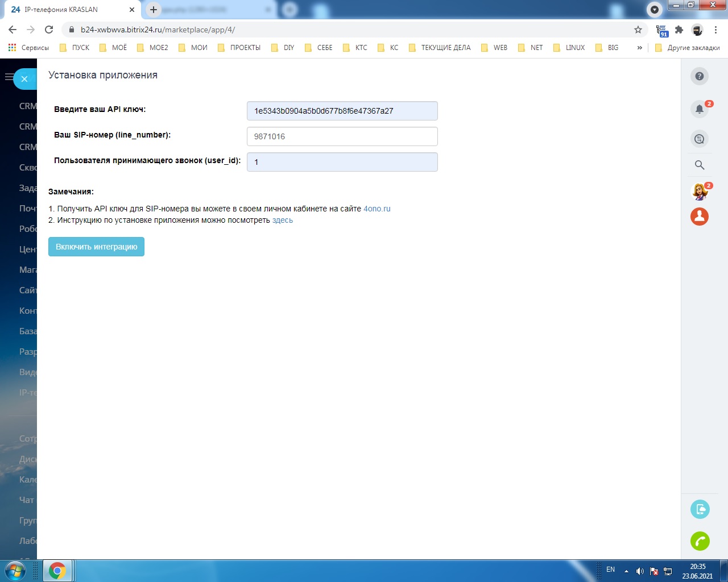Open the DIY bookmark folder

click(283, 48)
